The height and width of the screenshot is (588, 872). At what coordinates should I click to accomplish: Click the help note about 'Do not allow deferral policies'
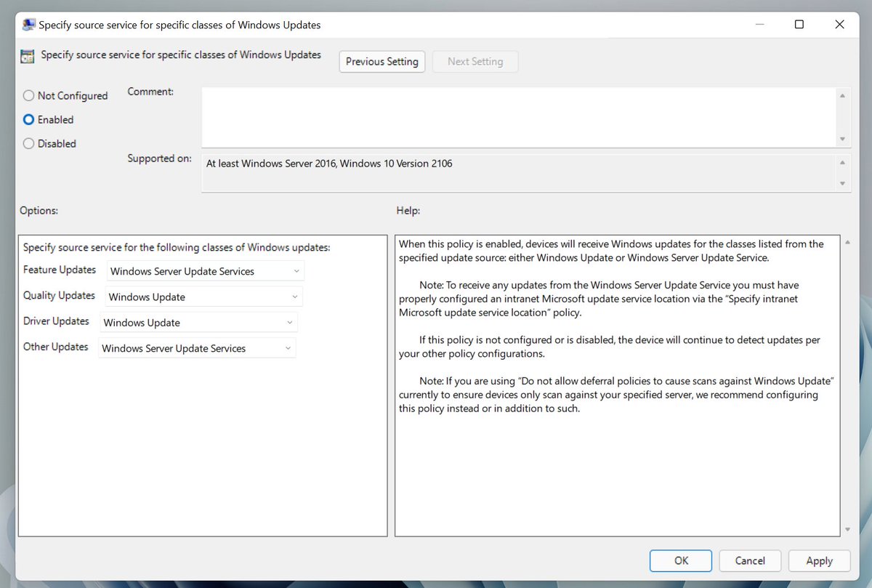coord(616,395)
